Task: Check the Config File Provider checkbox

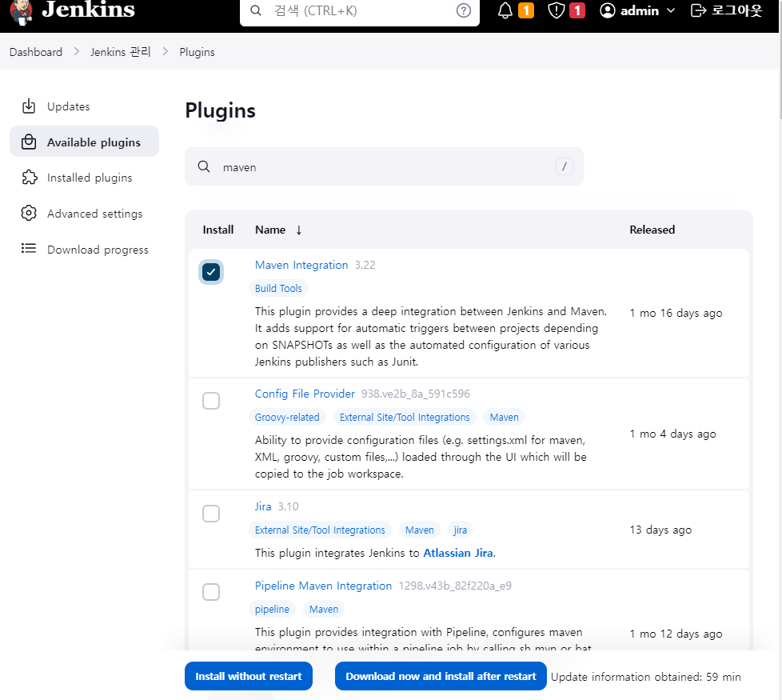Action: (x=211, y=401)
